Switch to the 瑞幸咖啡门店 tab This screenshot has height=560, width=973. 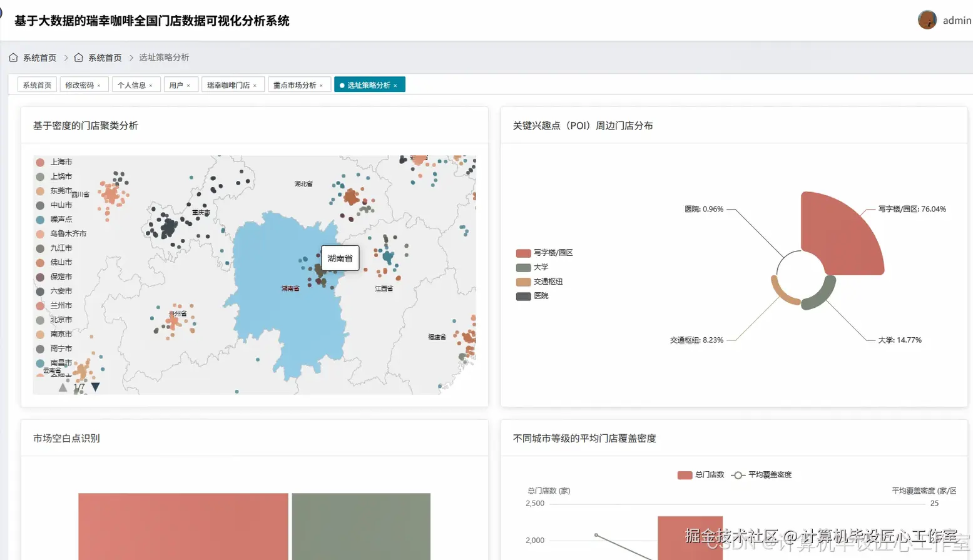coord(233,85)
